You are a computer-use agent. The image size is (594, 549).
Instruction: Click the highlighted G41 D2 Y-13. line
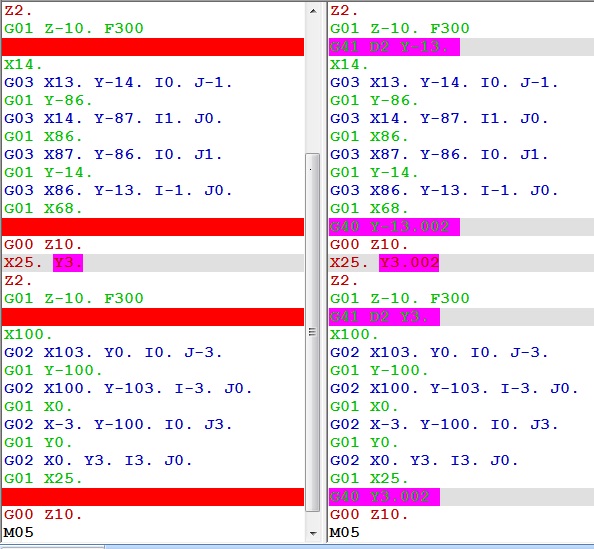[394, 47]
